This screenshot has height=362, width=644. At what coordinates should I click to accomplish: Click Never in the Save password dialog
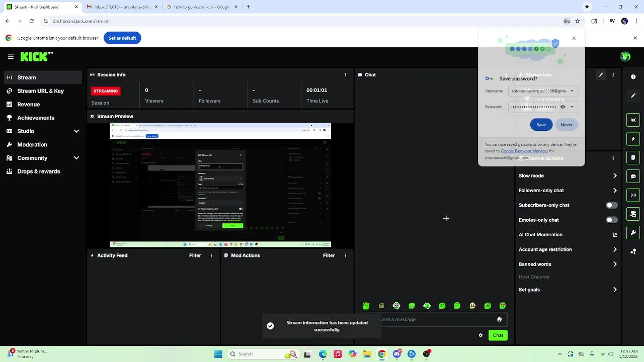point(567,125)
